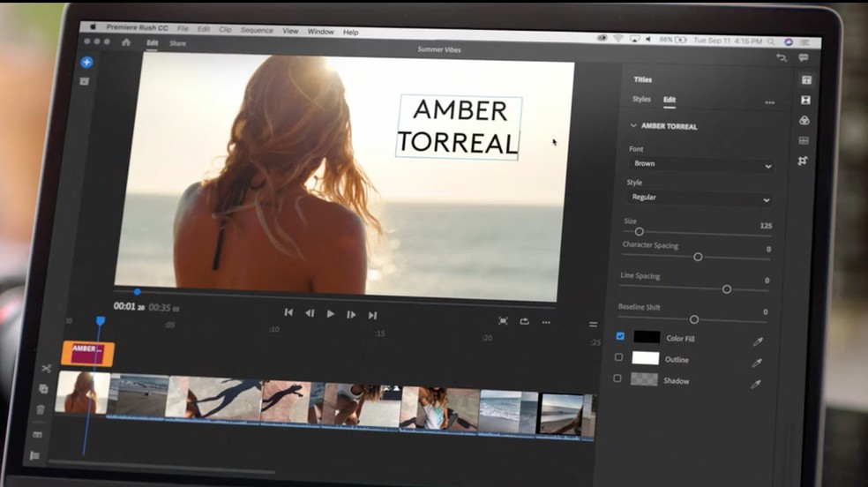Open the expand audio tracks icon
Image resolution: width=868 pixels, height=487 pixels.
[37, 434]
